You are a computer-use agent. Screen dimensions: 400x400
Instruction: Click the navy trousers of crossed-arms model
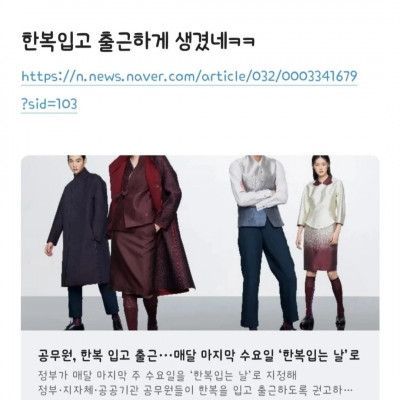(267, 273)
